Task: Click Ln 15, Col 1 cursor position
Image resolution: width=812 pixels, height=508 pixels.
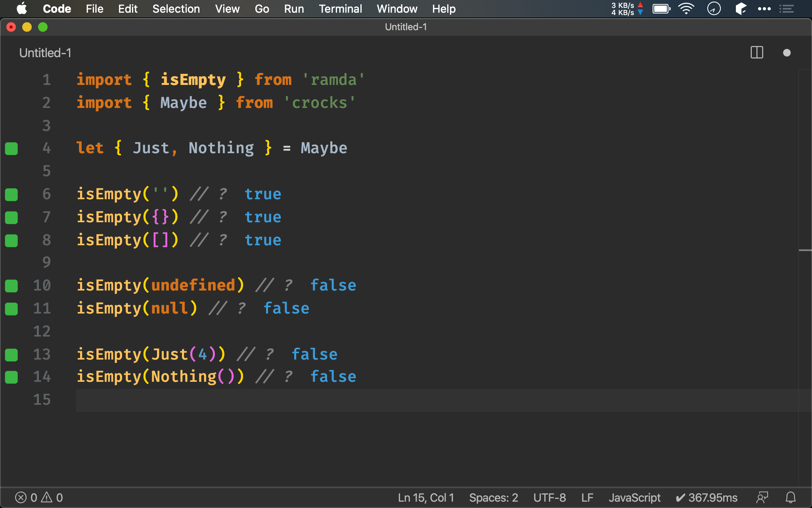Action: click(426, 497)
